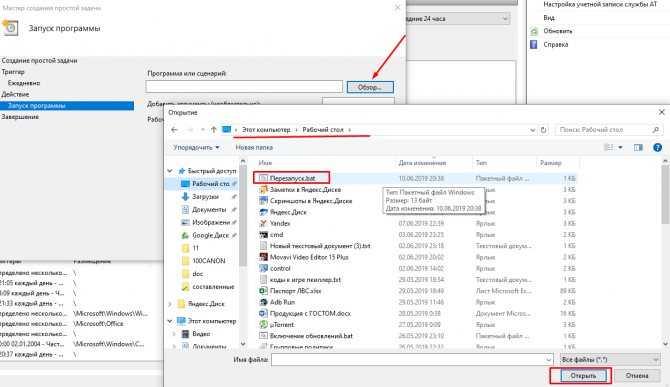
Task: Click the Паспорт ЛВС Excel file icon
Action: click(264, 291)
